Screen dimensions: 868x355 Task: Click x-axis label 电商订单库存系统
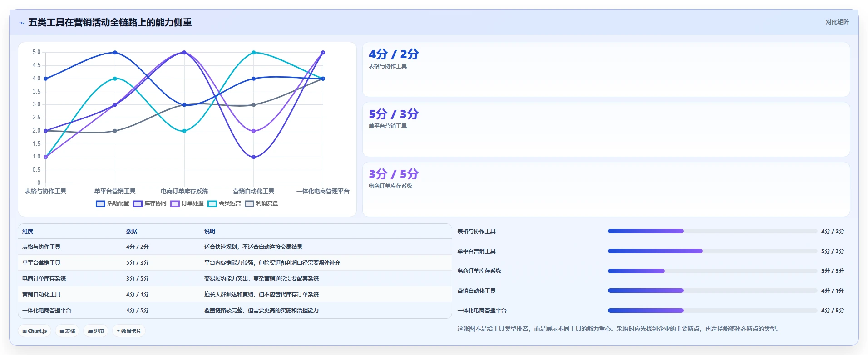(x=184, y=191)
